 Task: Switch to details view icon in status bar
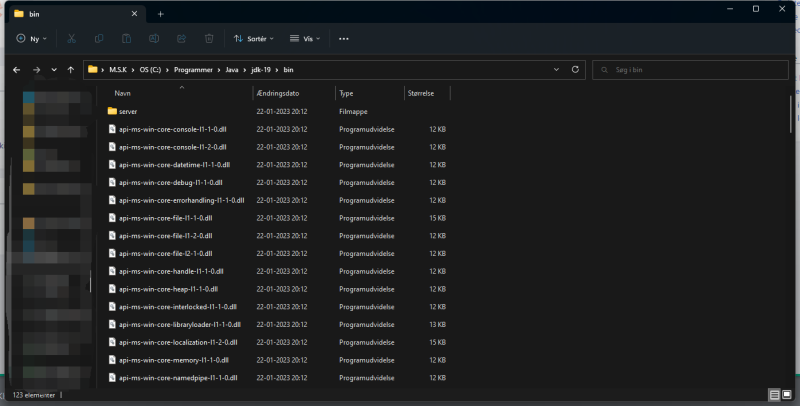coord(774,395)
